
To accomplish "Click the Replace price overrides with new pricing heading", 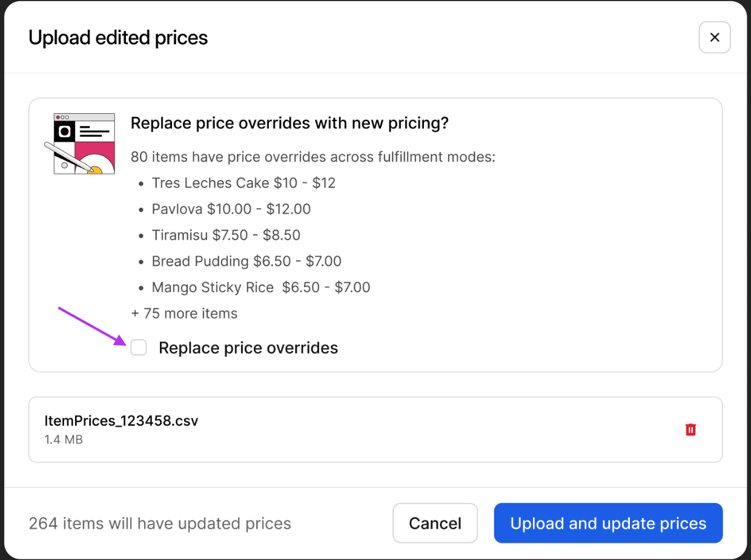I will click(289, 124).
